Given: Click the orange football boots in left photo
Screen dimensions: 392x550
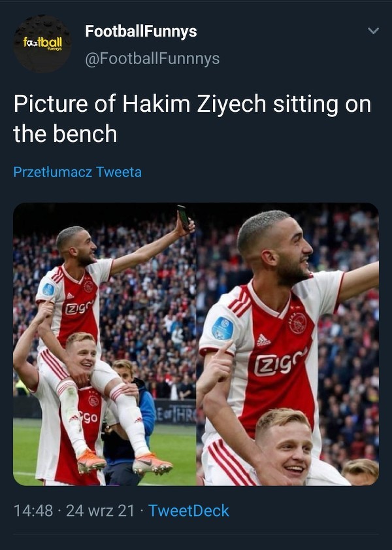Looking at the screenshot, I should [124, 463].
